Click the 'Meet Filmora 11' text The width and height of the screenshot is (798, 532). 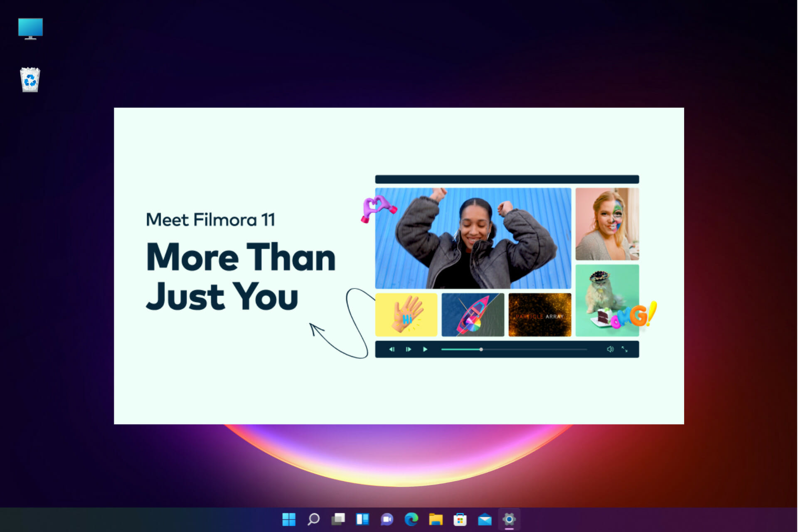pos(210,220)
